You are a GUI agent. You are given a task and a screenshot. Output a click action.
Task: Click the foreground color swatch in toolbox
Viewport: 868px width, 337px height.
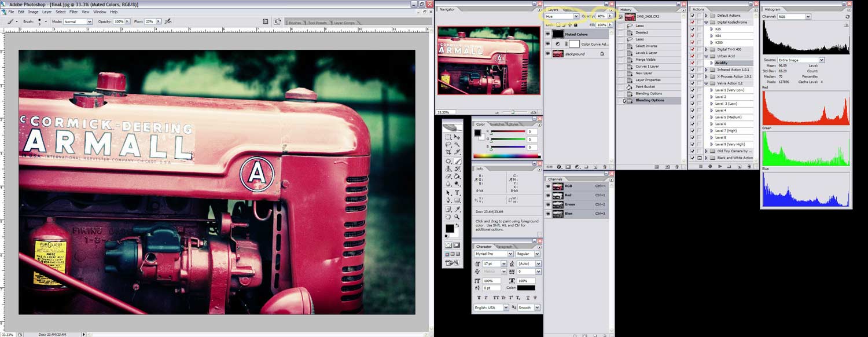pyautogui.click(x=450, y=229)
